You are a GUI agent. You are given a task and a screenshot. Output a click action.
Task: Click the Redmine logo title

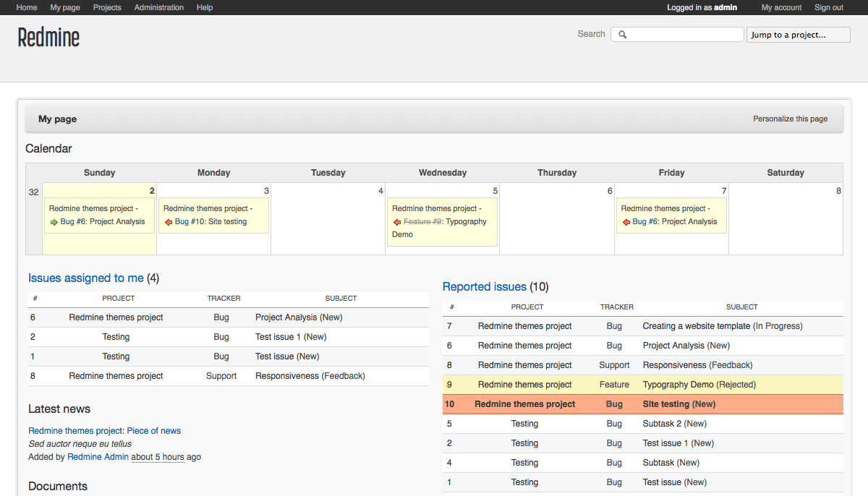(48, 37)
